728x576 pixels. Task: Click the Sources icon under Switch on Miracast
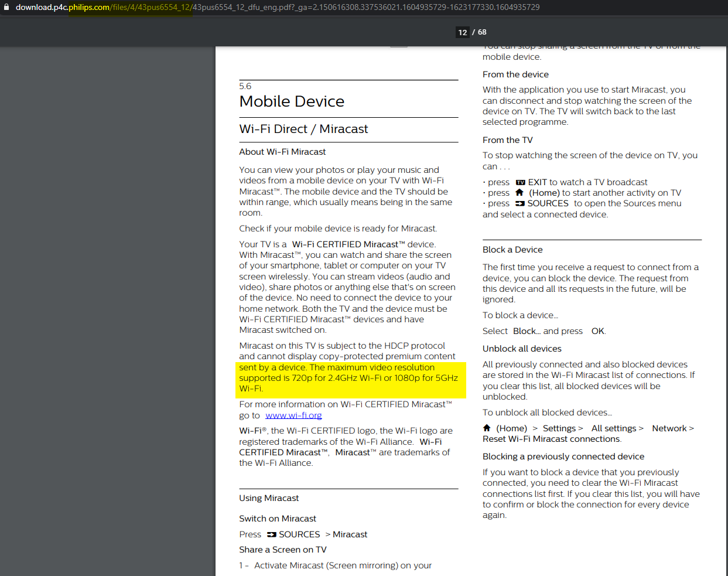272,534
